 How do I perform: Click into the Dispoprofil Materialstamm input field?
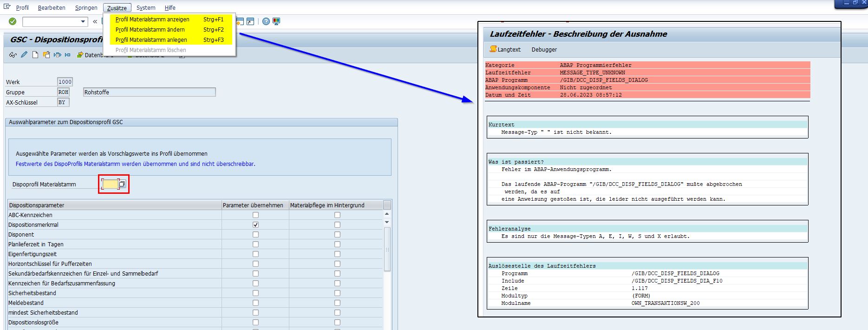click(x=110, y=184)
